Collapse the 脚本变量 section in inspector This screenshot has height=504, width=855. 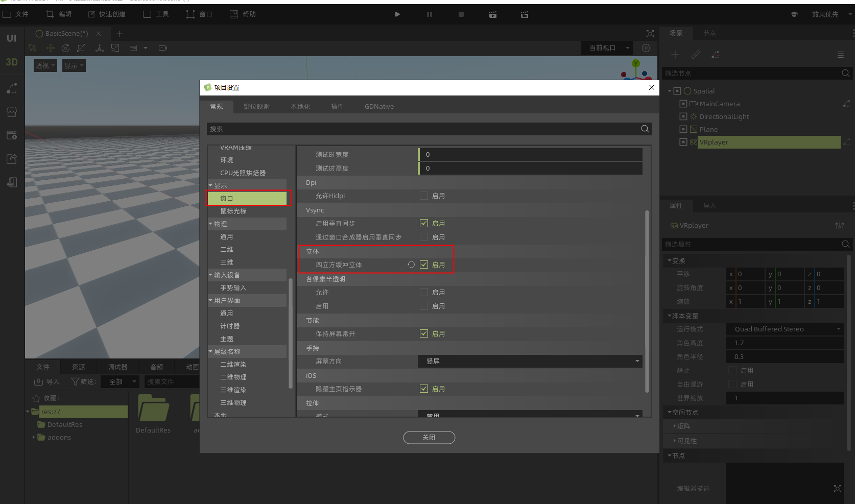670,316
